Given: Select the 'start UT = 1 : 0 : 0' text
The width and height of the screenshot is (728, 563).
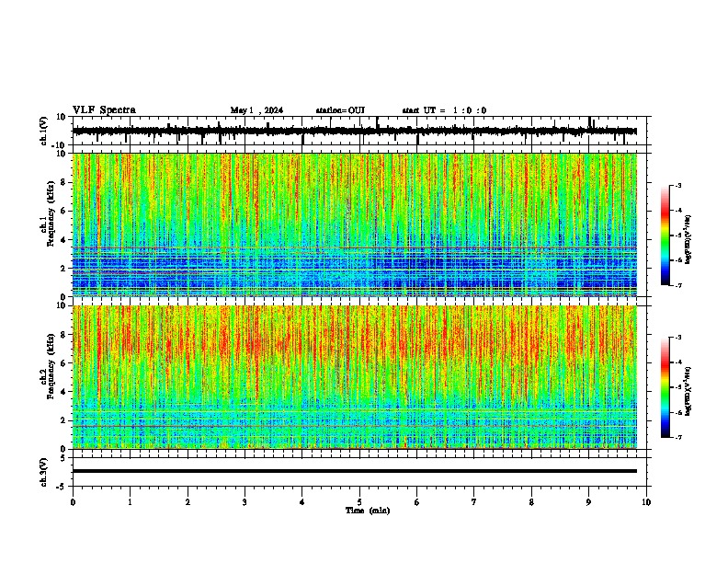Looking at the screenshot, I should (444, 110).
